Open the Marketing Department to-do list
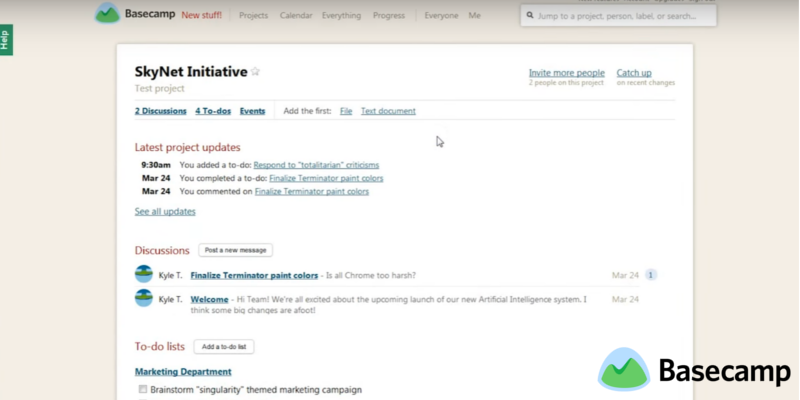This screenshot has height=400, width=800. coord(183,372)
